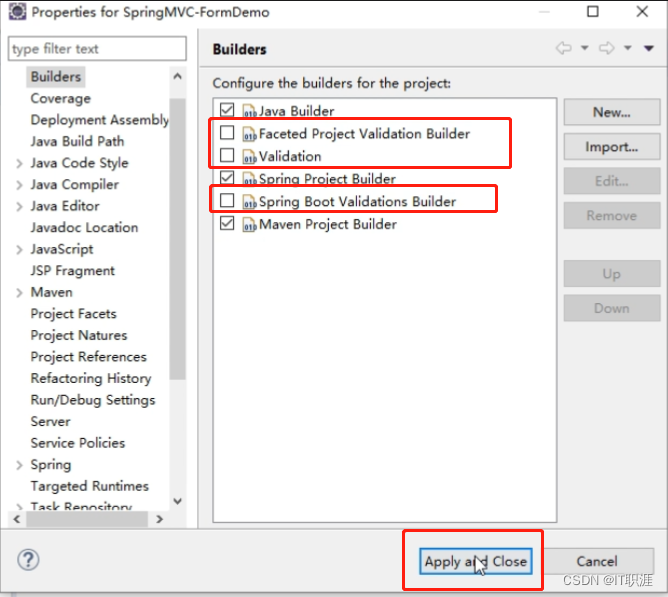Select Builders in the properties tree
Viewport: 668px width, 597px height.
56,77
